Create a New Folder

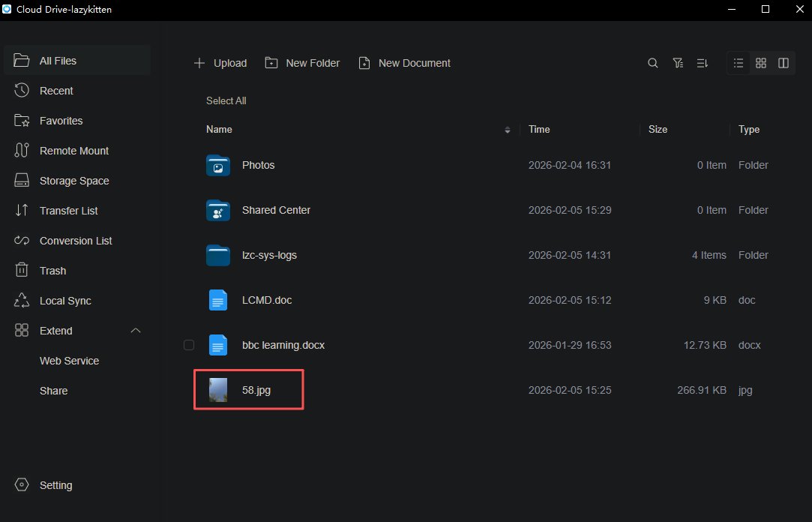point(302,63)
